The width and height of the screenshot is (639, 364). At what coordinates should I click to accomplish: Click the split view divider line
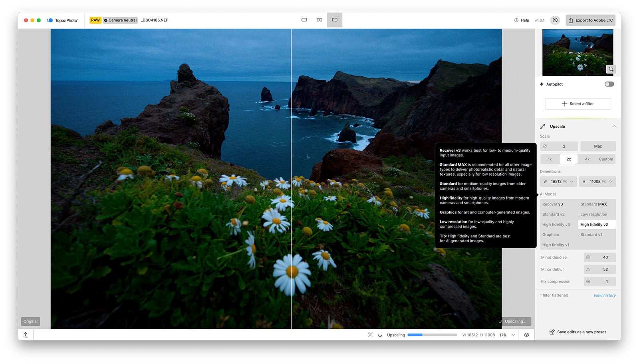292,179
